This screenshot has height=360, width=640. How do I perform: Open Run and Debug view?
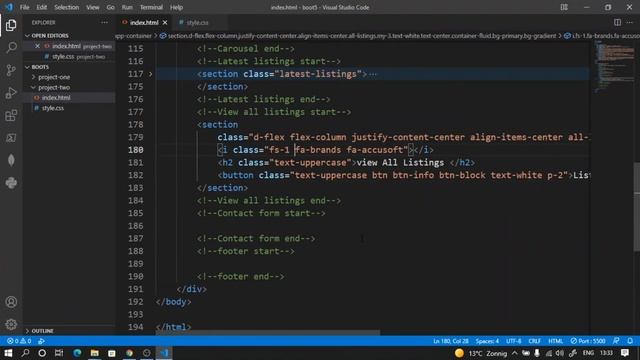pos(11,93)
